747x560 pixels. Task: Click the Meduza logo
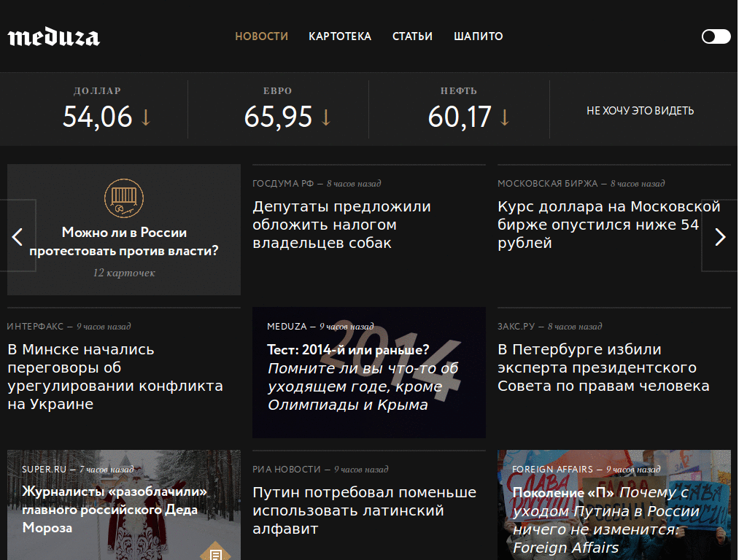[54, 37]
